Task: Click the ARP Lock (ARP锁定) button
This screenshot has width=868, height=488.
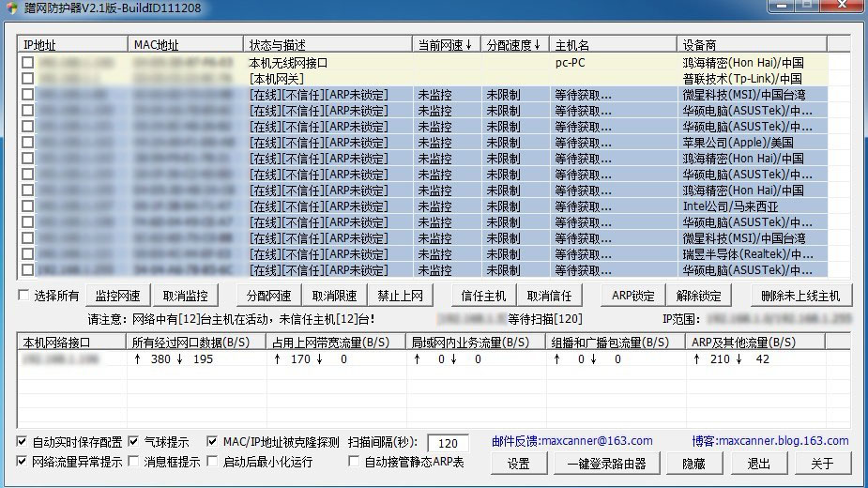Action: pos(633,296)
